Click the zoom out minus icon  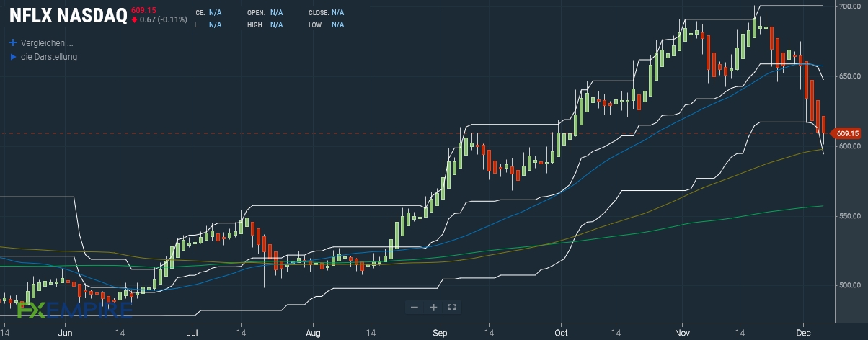(415, 308)
